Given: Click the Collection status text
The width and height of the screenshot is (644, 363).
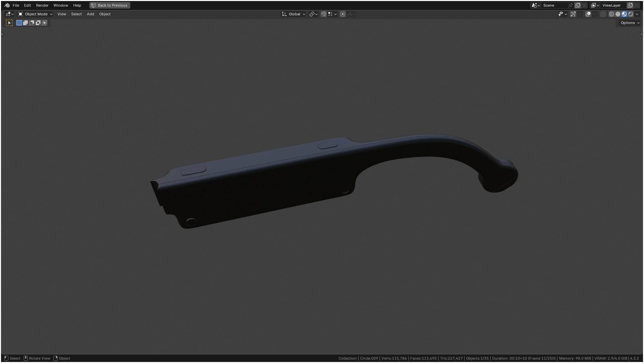Looking at the screenshot, I should (347, 358).
